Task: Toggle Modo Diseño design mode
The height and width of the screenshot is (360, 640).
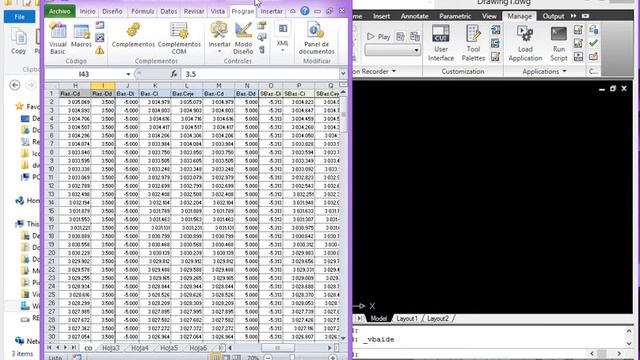Action: [243, 38]
